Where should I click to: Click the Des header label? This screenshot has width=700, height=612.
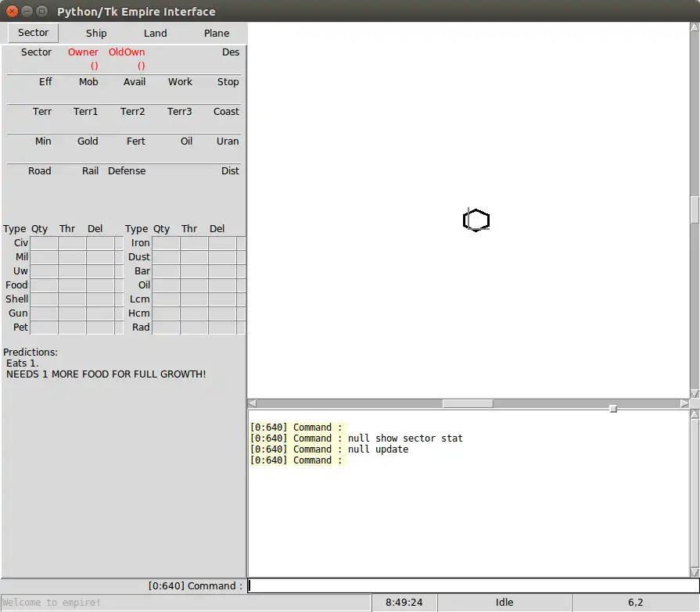231,52
